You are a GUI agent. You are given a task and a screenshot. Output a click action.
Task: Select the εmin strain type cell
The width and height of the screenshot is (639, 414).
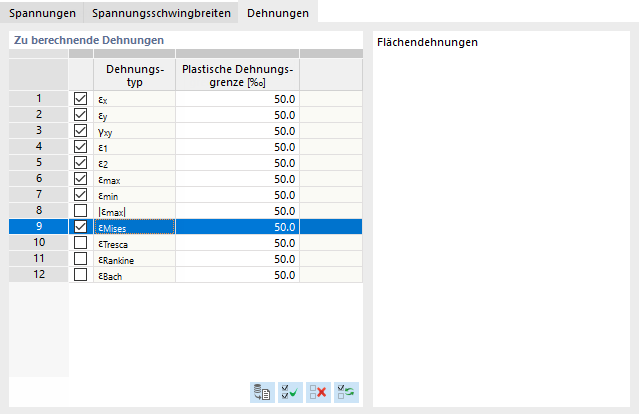click(x=134, y=195)
